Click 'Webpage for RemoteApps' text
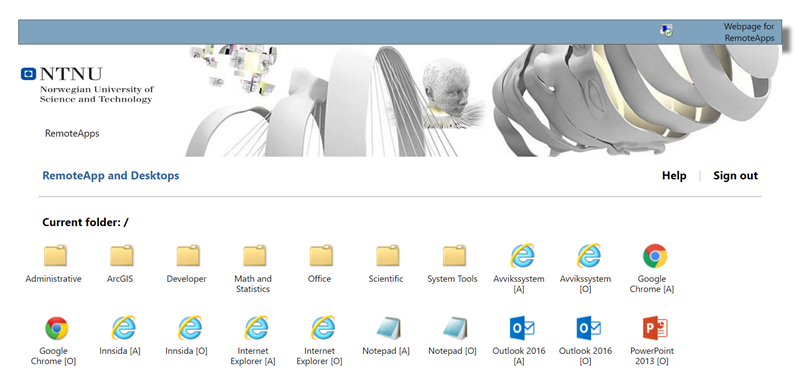799x377 pixels. [749, 32]
